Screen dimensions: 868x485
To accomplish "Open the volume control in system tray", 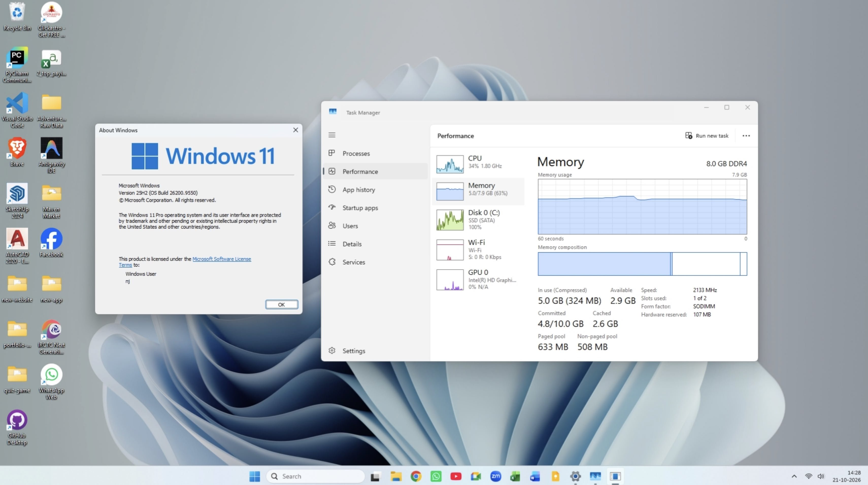I will (821, 476).
